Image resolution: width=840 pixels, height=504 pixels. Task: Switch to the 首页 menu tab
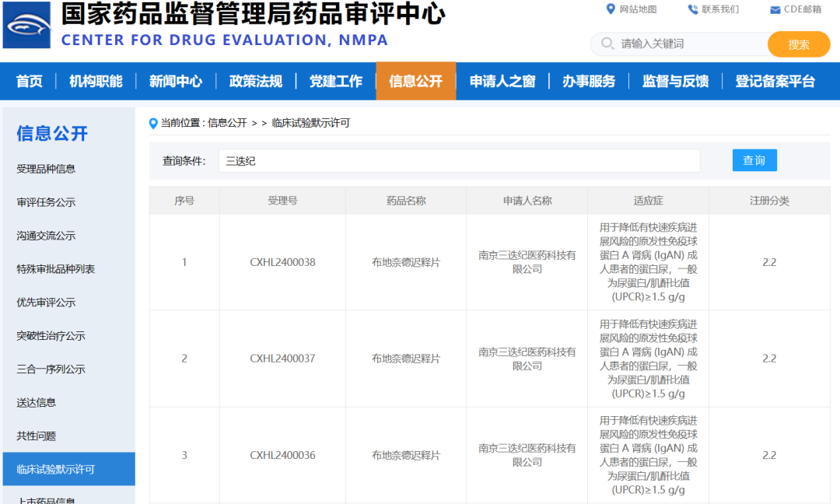(x=29, y=80)
